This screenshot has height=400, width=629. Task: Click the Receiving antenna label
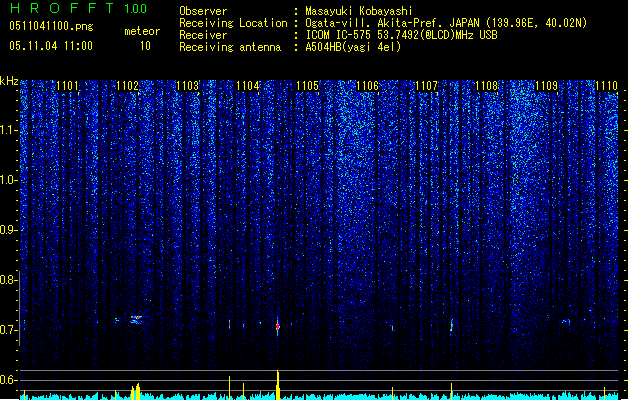tap(230, 47)
